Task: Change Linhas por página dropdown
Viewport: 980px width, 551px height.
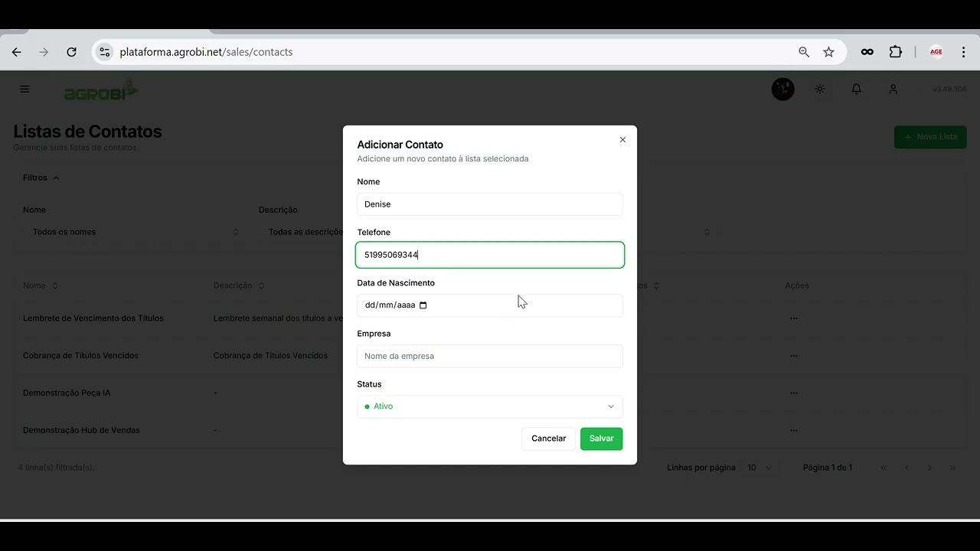Action: pos(759,468)
